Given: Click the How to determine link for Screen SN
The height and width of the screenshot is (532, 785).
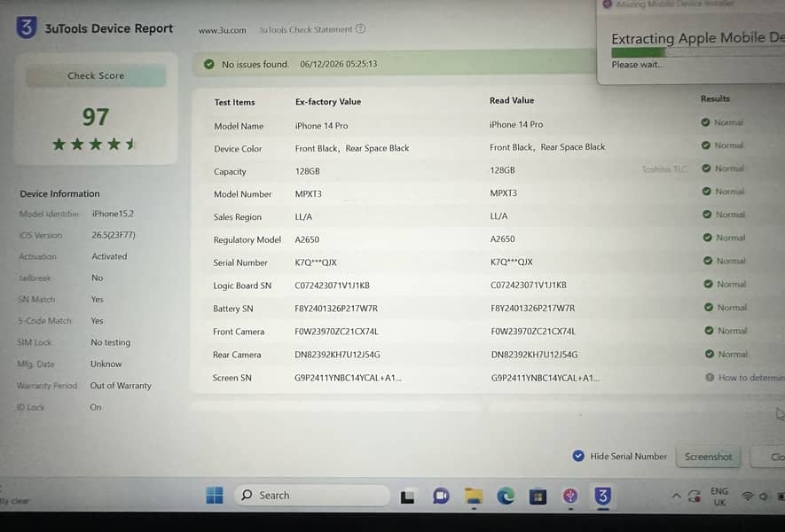Looking at the screenshot, I should click(751, 378).
